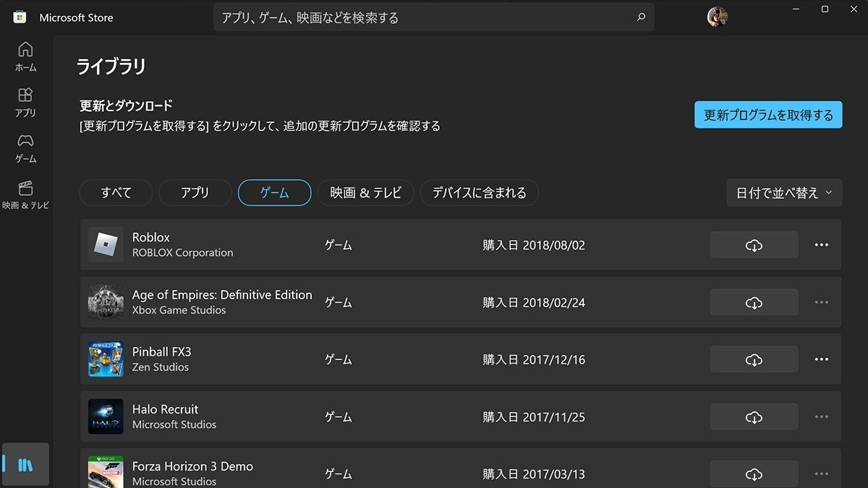Image resolution: width=868 pixels, height=488 pixels.
Task: Download Pinball FX3 with cloud icon
Action: (754, 359)
